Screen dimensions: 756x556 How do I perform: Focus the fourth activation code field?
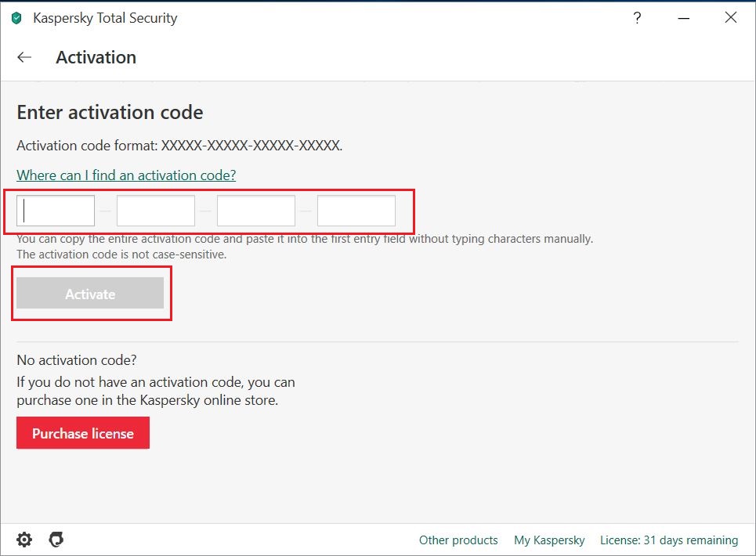tap(356, 211)
